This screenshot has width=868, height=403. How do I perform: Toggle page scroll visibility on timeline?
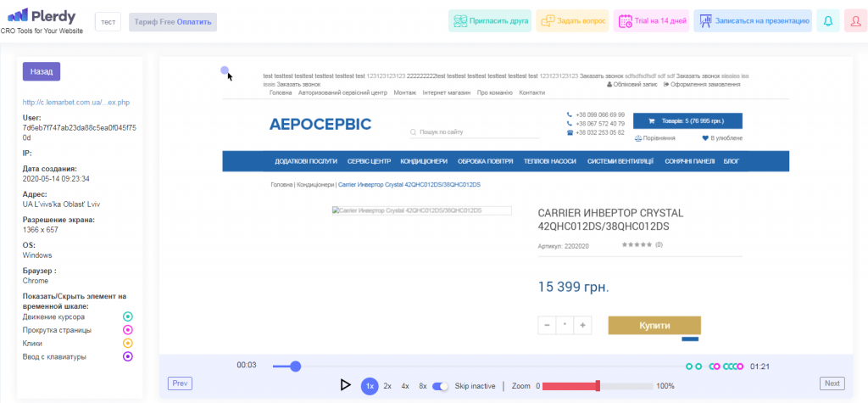pos(128,330)
